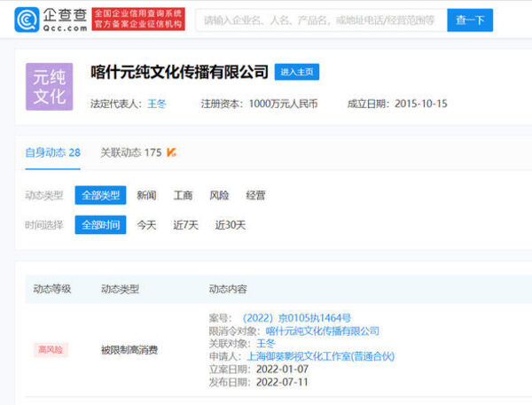Filter dynamics by 风险 type
This screenshot has height=405, width=532.
[219, 195]
